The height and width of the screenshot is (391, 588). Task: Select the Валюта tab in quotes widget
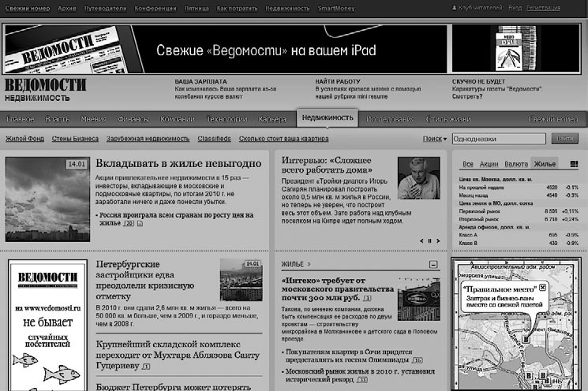(516, 164)
